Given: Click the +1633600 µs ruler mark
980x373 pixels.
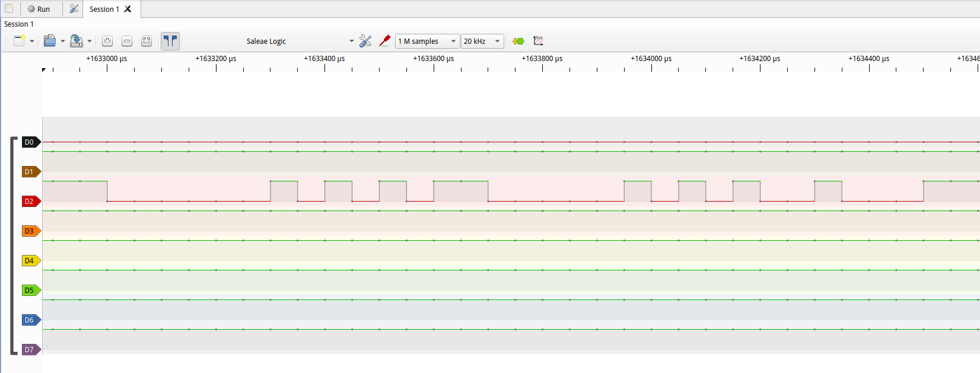Looking at the screenshot, I should point(434,59).
